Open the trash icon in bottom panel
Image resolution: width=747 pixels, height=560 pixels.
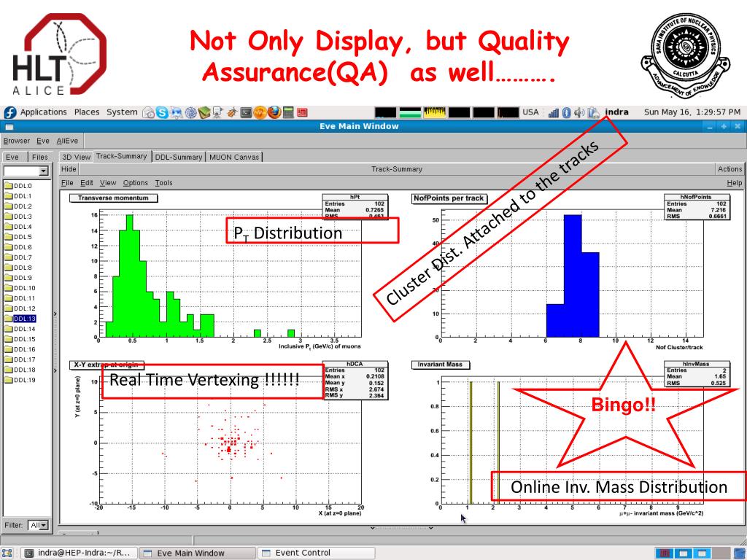click(740, 553)
